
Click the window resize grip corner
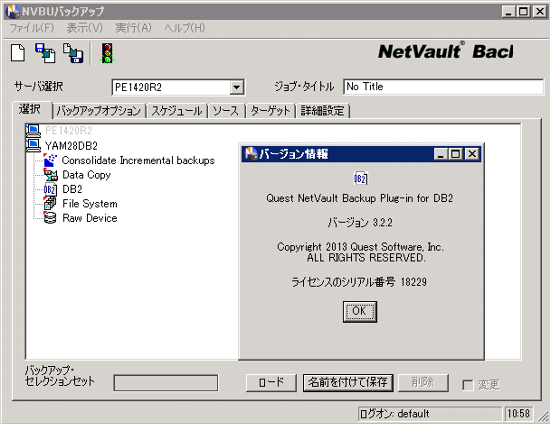coord(543,416)
